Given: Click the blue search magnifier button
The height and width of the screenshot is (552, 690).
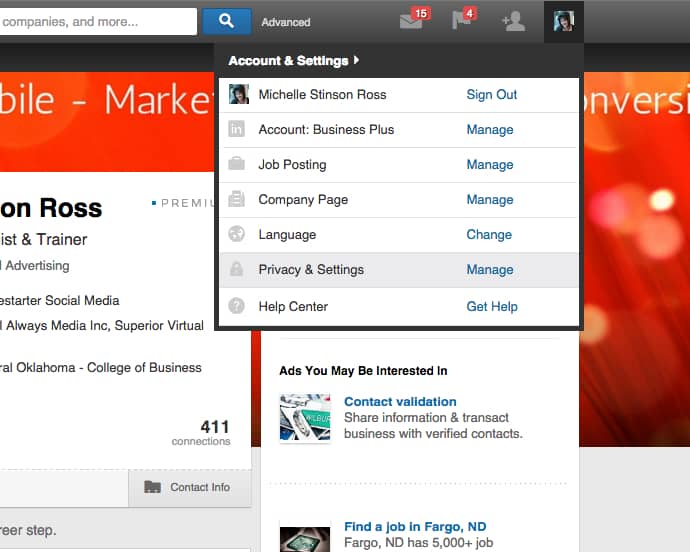Looking at the screenshot, I should (227, 21).
